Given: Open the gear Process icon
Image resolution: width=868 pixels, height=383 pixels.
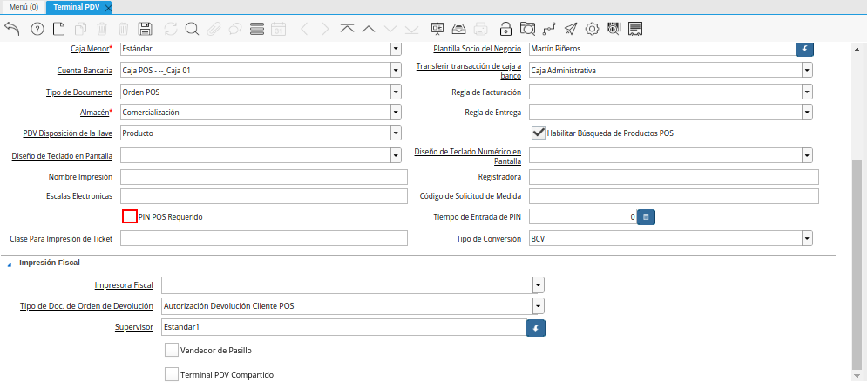Looking at the screenshot, I should pos(593,29).
